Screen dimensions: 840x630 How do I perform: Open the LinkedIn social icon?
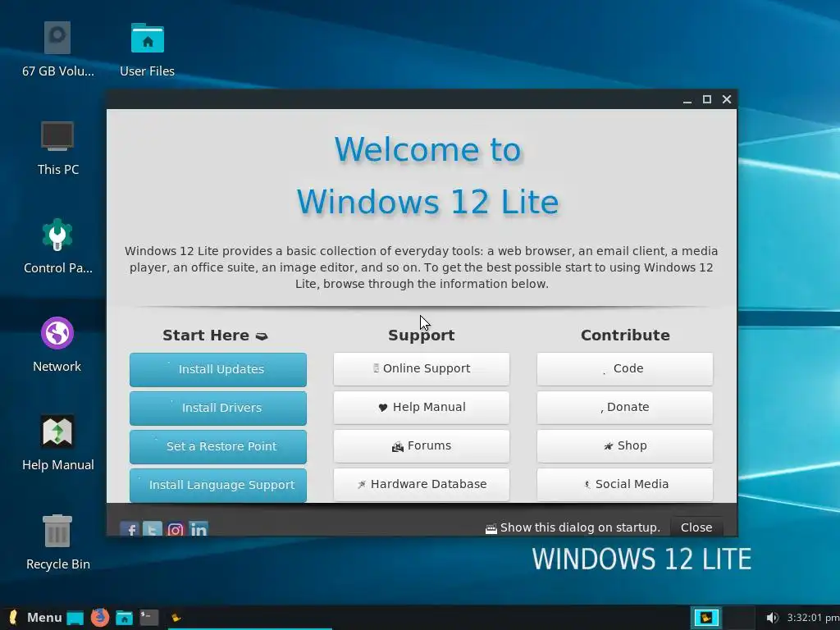point(199,529)
